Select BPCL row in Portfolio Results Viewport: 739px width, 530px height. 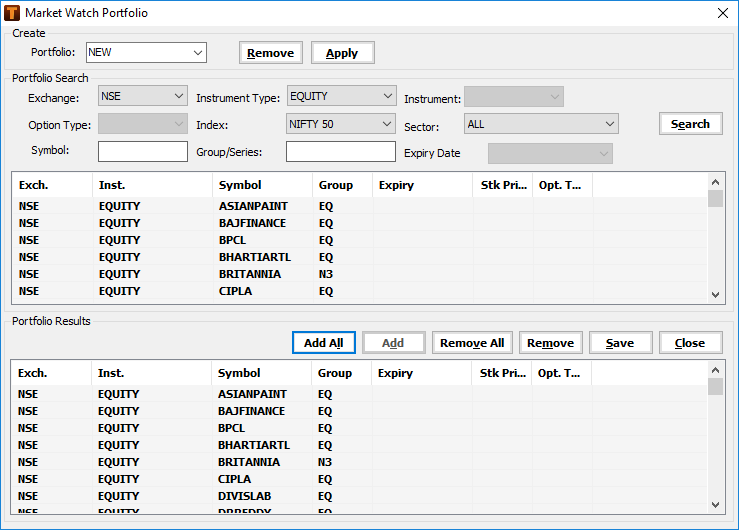click(x=359, y=428)
